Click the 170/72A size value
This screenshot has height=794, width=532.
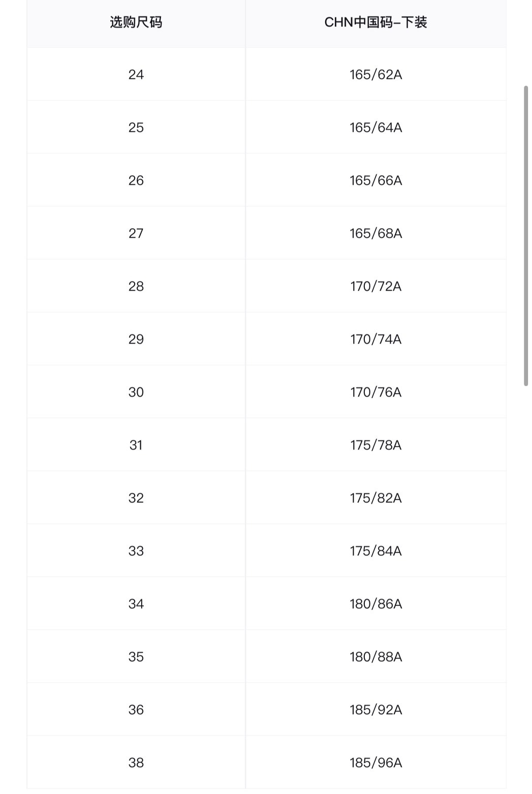click(375, 287)
